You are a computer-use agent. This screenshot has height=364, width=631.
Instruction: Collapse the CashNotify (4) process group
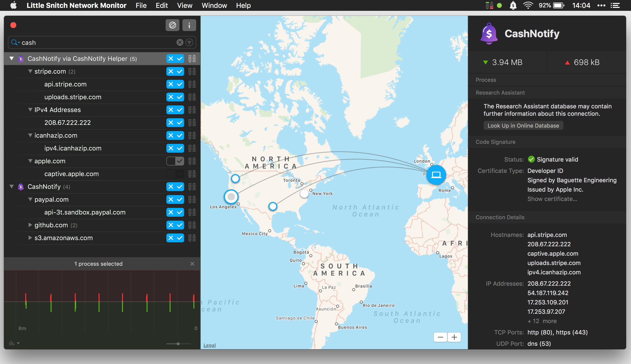pyautogui.click(x=12, y=187)
